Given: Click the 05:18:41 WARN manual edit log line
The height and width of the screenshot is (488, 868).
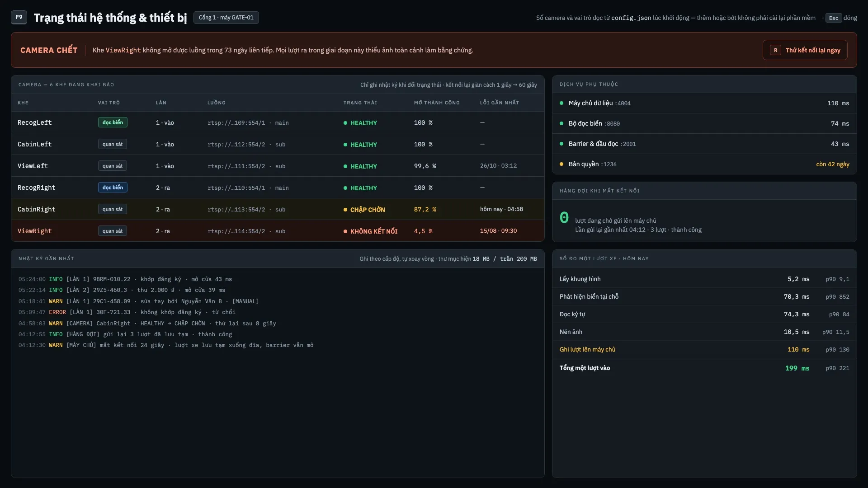Looking at the screenshot, I should click(x=139, y=301).
